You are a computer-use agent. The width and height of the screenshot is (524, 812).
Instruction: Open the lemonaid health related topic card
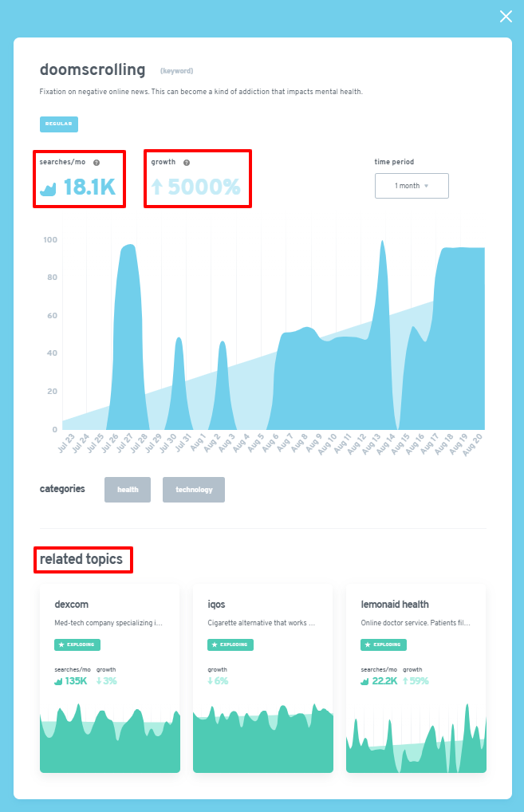click(416, 678)
